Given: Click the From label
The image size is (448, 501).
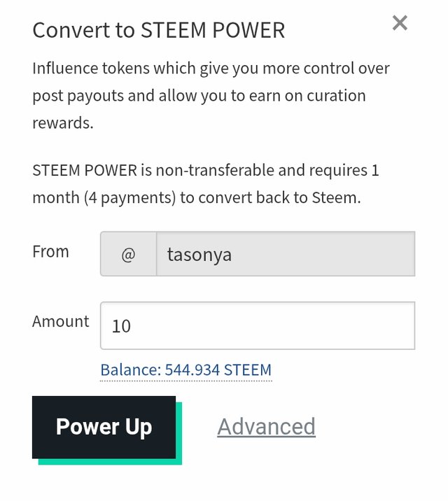Looking at the screenshot, I should 50,251.
